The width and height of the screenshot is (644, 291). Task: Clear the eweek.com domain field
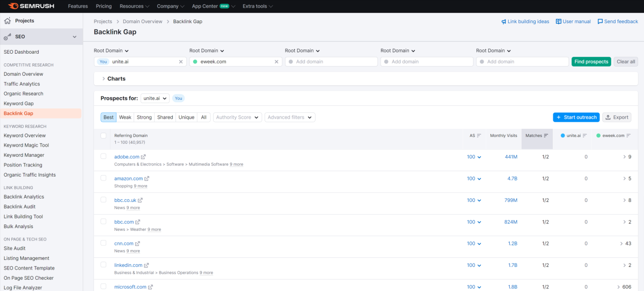point(276,62)
